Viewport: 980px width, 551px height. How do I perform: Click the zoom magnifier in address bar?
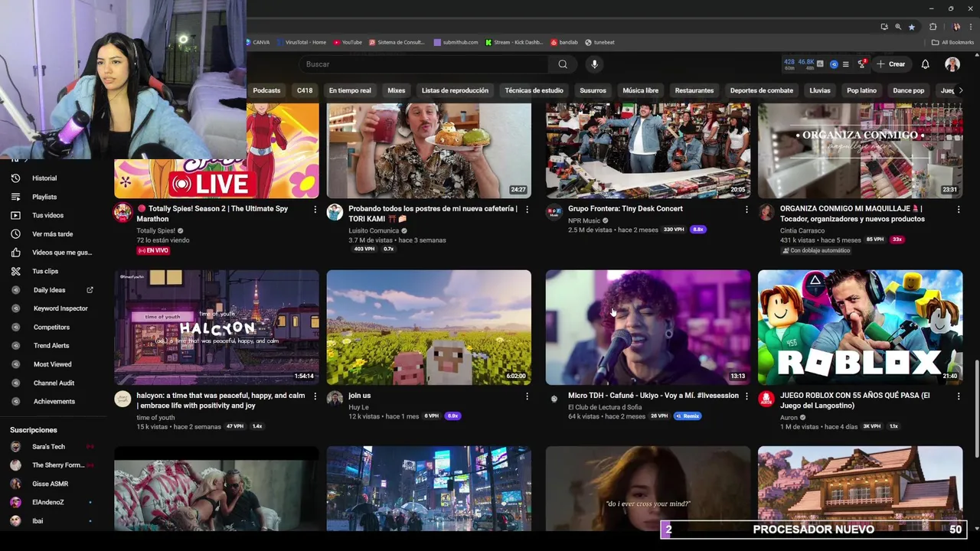[898, 27]
